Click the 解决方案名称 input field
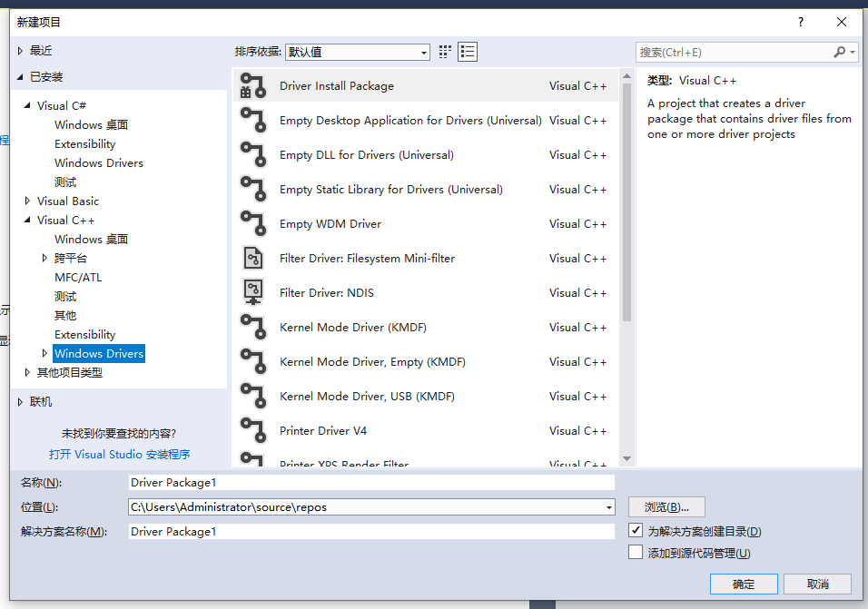Screen dimensions: 868x609 click(371, 532)
